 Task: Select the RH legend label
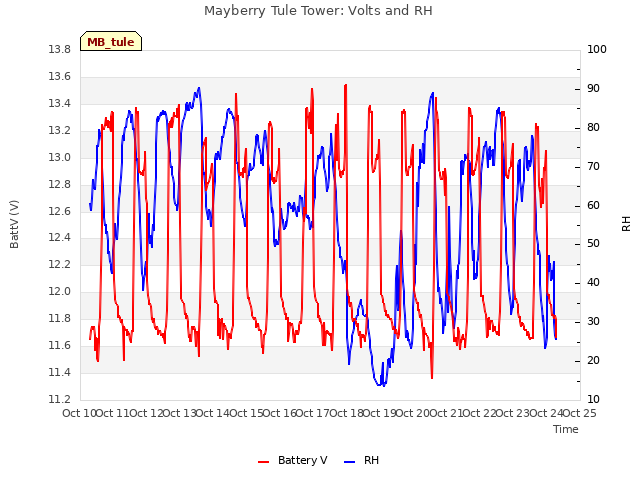(371, 460)
